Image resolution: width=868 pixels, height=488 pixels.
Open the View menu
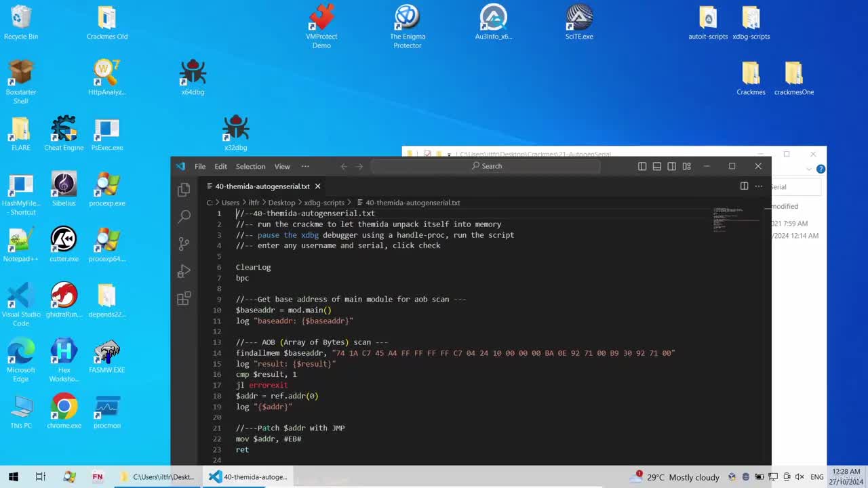pos(282,166)
